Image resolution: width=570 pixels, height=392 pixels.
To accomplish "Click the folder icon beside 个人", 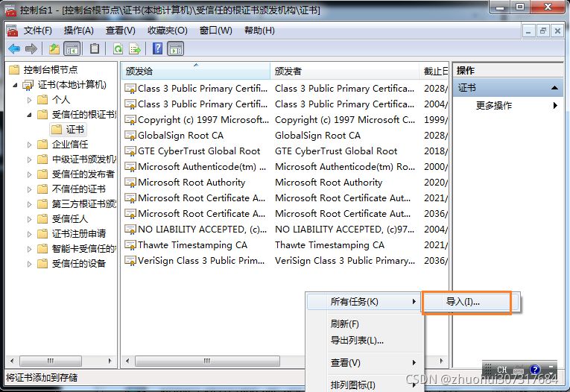I will coord(42,100).
